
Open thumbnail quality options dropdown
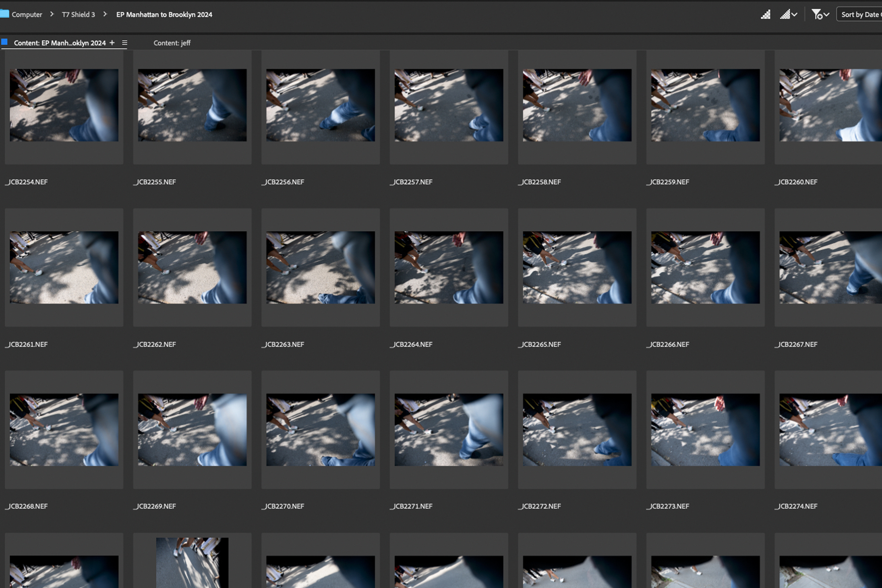[788, 15]
